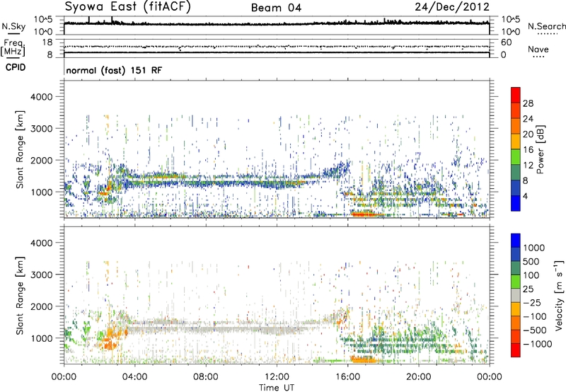
Task: Pick the yellow segment of the power colorbar
Action: pyautogui.click(x=516, y=142)
